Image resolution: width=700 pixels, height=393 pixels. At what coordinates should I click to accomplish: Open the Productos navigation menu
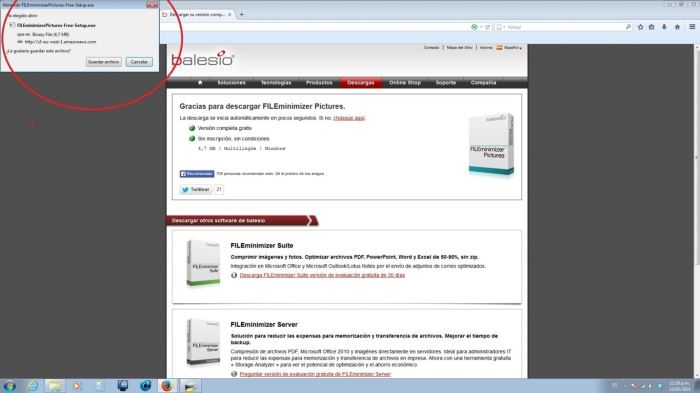[x=319, y=83]
